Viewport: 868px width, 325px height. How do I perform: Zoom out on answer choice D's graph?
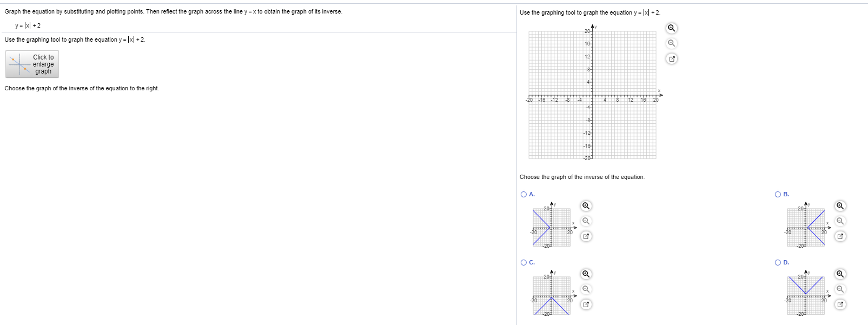[839, 289]
